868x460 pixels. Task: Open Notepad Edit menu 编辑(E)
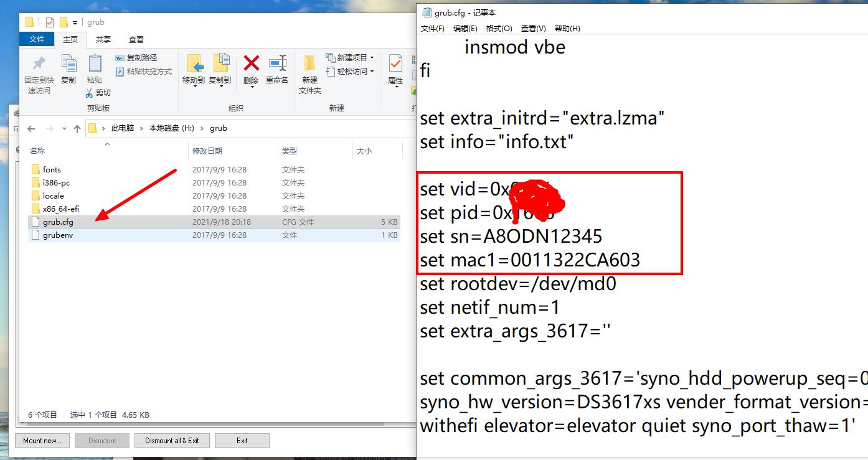tap(465, 29)
